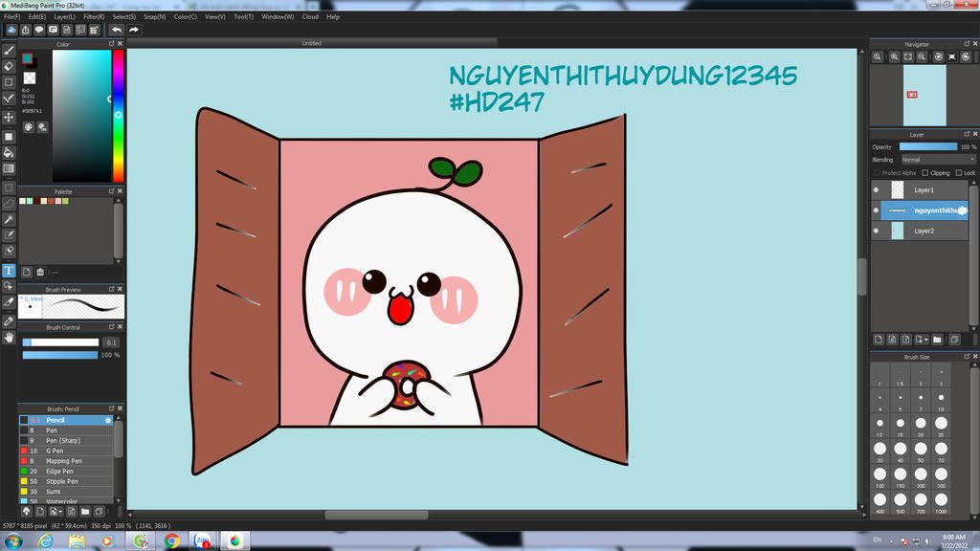Select the Magic Wand tool
980x551 pixels.
(9, 219)
